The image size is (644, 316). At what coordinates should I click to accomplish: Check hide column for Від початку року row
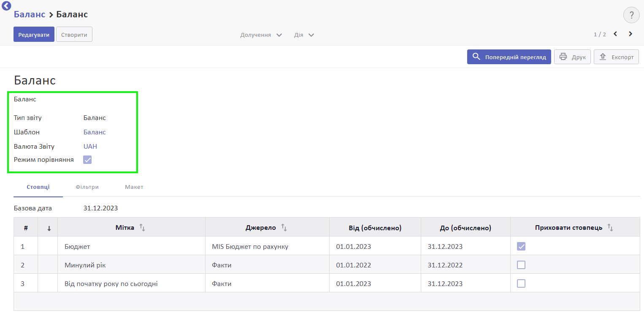pos(521,283)
